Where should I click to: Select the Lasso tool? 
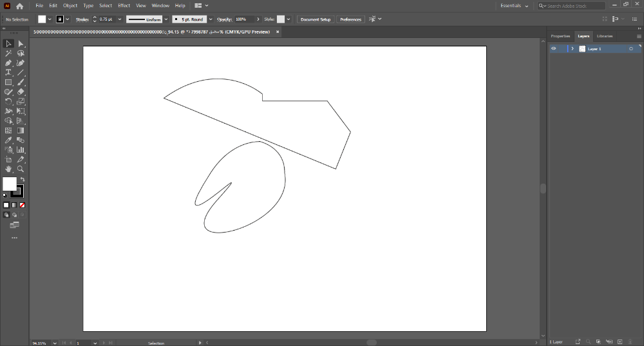coord(21,53)
